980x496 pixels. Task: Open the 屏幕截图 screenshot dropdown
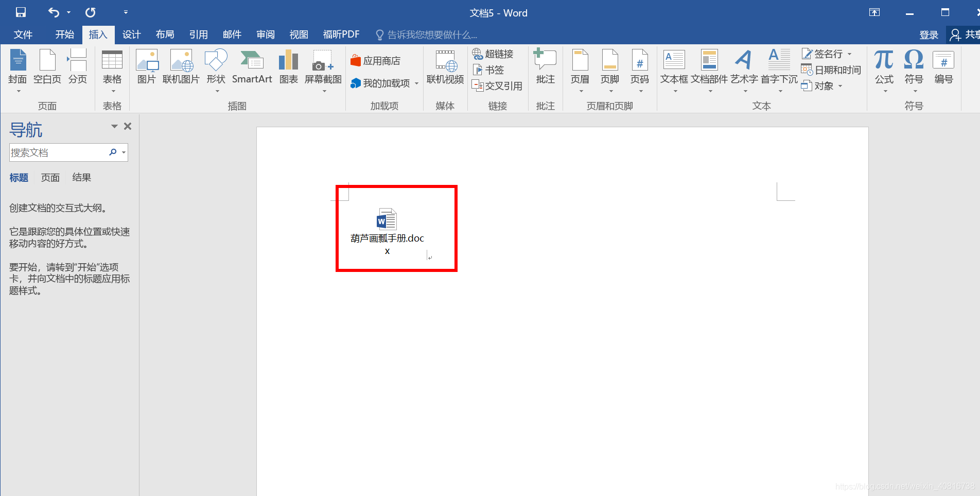pyautogui.click(x=323, y=71)
